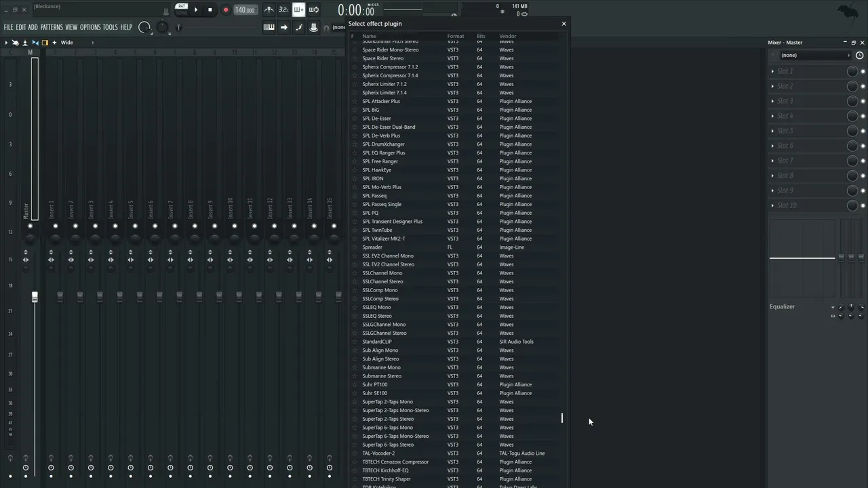Viewport: 868px width, 488px height.
Task: Toggle the loop recording icon
Action: pos(313,10)
